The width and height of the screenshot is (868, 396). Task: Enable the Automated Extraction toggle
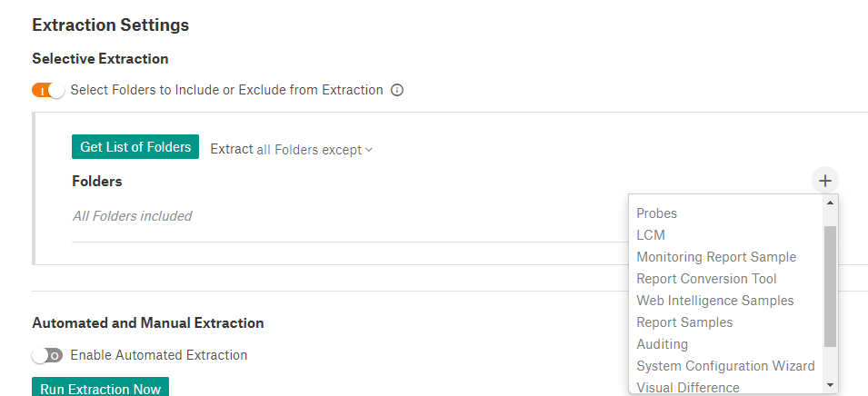[x=47, y=356]
